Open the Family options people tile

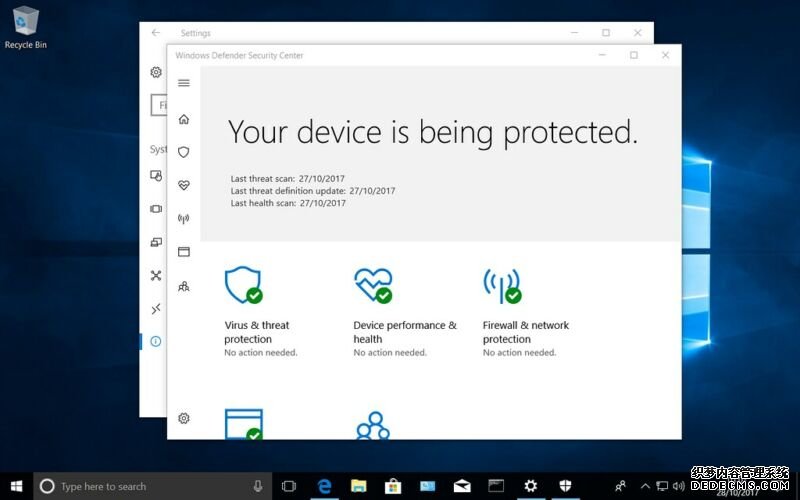[x=373, y=426]
